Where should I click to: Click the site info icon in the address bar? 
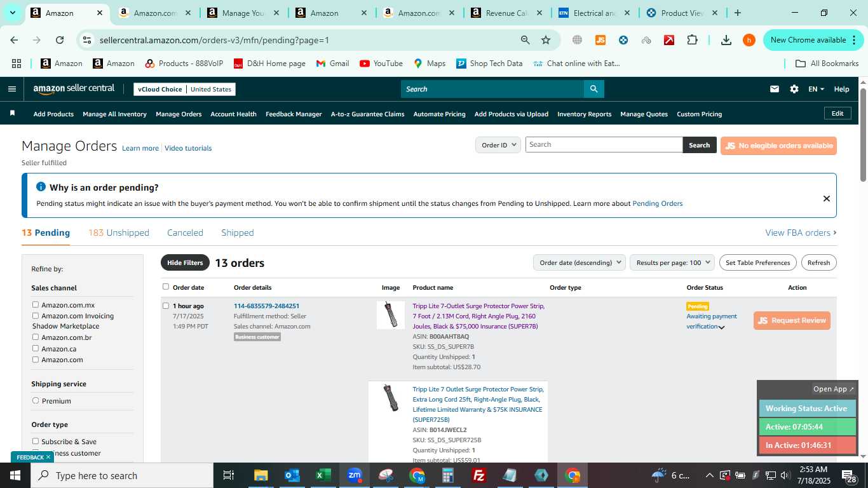[87, 40]
